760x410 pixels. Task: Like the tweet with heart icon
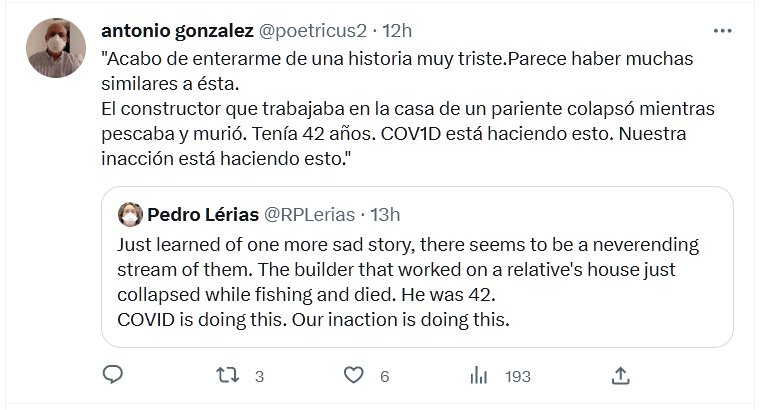pyautogui.click(x=352, y=376)
